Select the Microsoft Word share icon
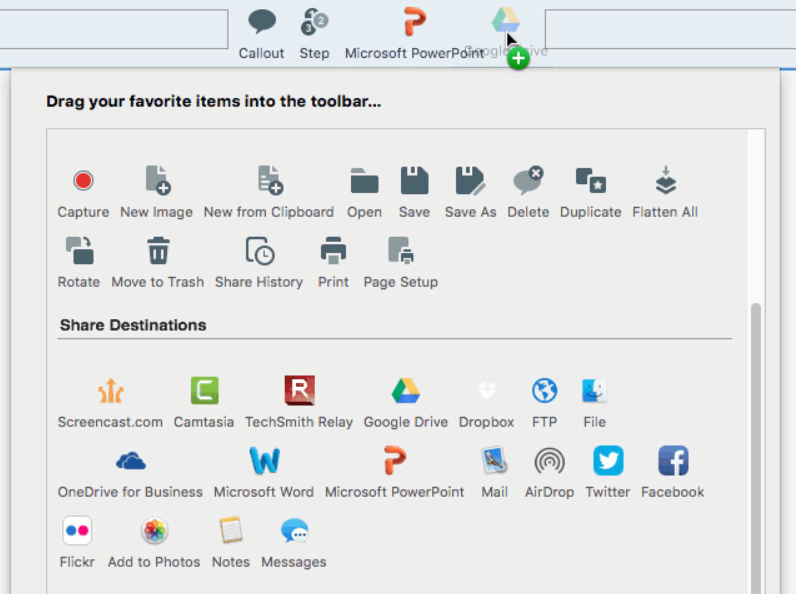 (x=264, y=460)
